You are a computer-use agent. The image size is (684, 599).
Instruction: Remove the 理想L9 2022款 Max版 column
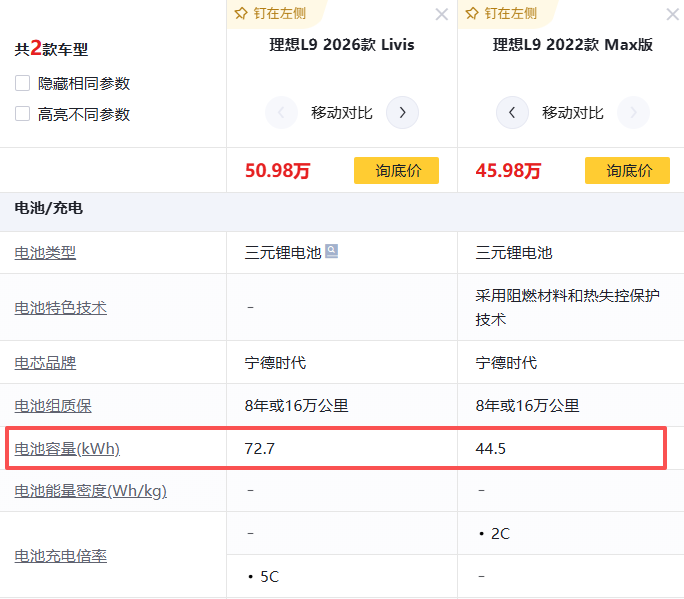coord(673,14)
